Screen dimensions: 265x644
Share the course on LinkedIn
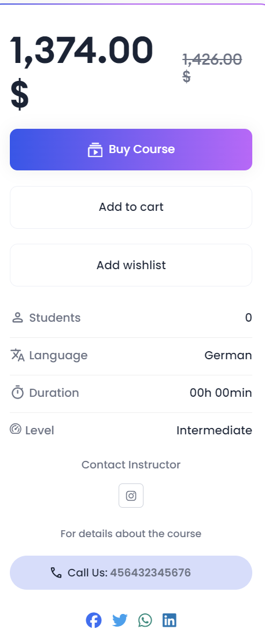point(169,620)
